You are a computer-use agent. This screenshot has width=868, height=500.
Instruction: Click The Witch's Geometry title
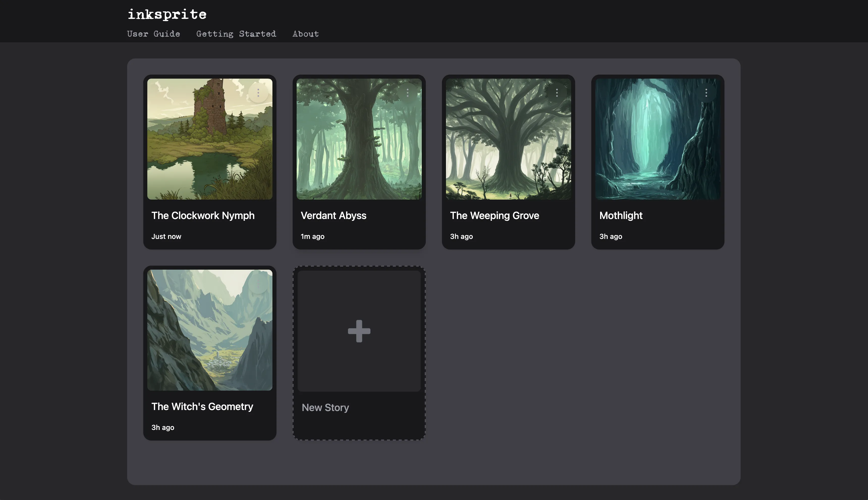[x=202, y=407]
